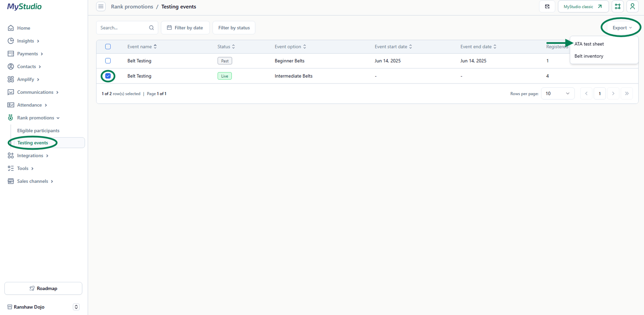Toggle the sidebar menu hamburger icon
This screenshot has width=644, height=315.
(x=101, y=7)
